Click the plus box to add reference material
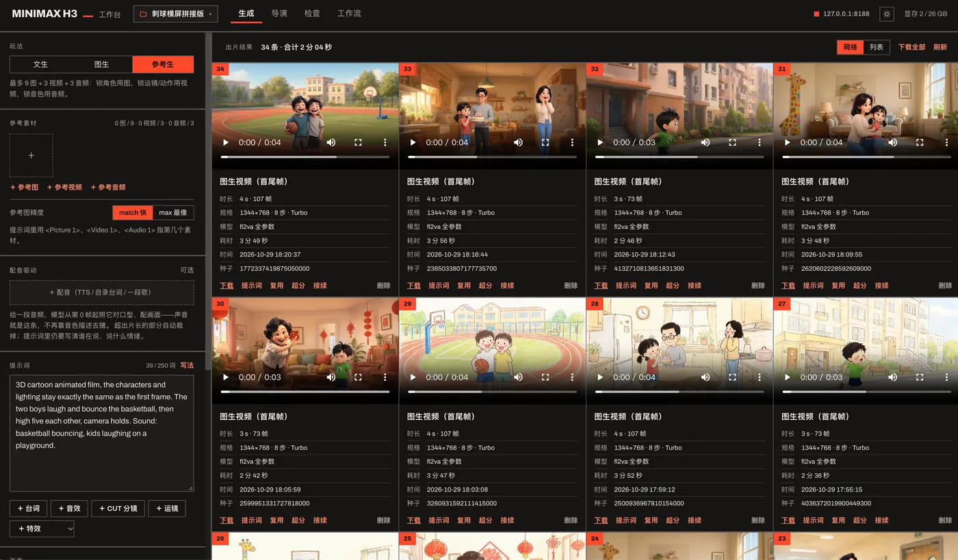This screenshot has width=958, height=560. tap(31, 156)
